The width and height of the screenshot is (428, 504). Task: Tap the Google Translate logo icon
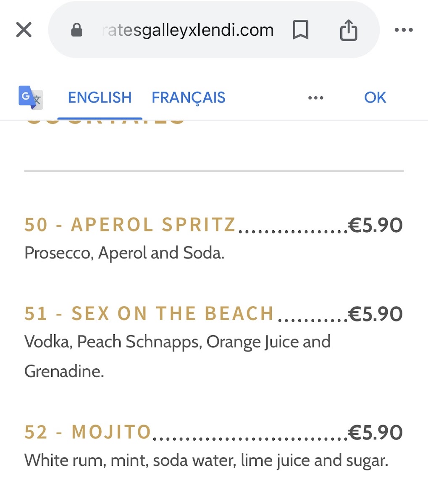pyautogui.click(x=31, y=97)
